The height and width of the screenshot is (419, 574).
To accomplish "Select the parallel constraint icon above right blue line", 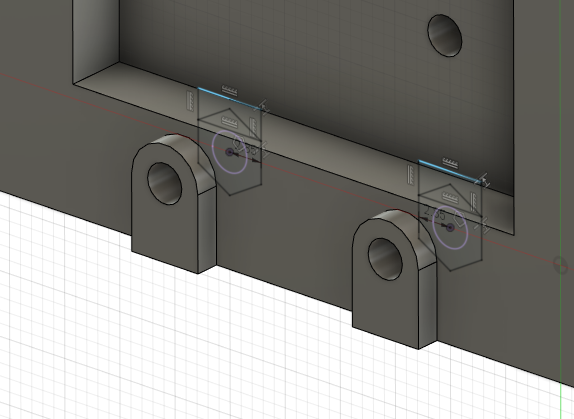I will click(x=450, y=163).
